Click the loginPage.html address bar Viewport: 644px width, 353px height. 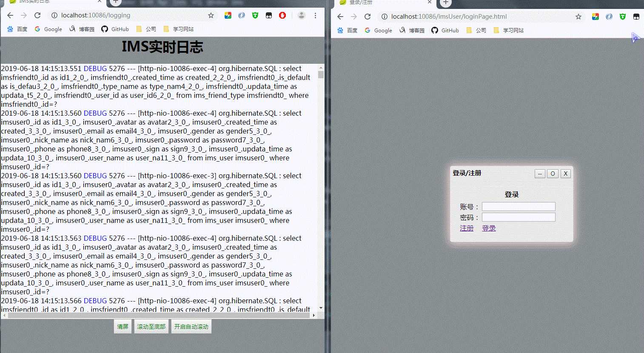(481, 17)
